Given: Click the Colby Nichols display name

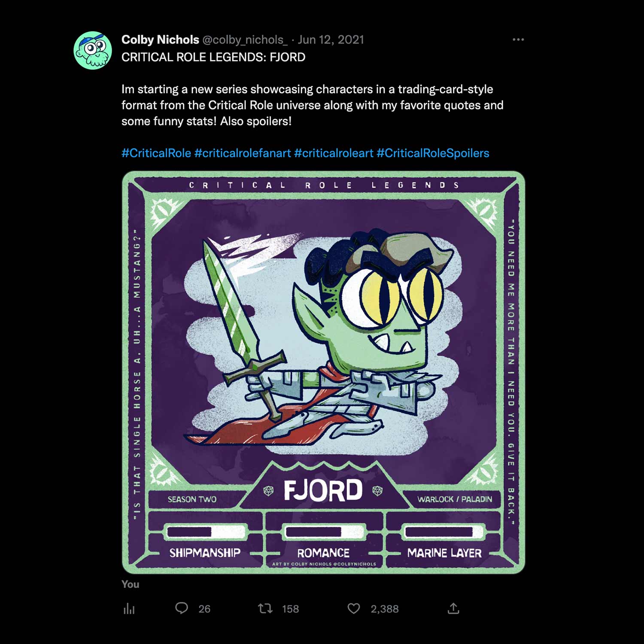Looking at the screenshot, I should (x=160, y=40).
